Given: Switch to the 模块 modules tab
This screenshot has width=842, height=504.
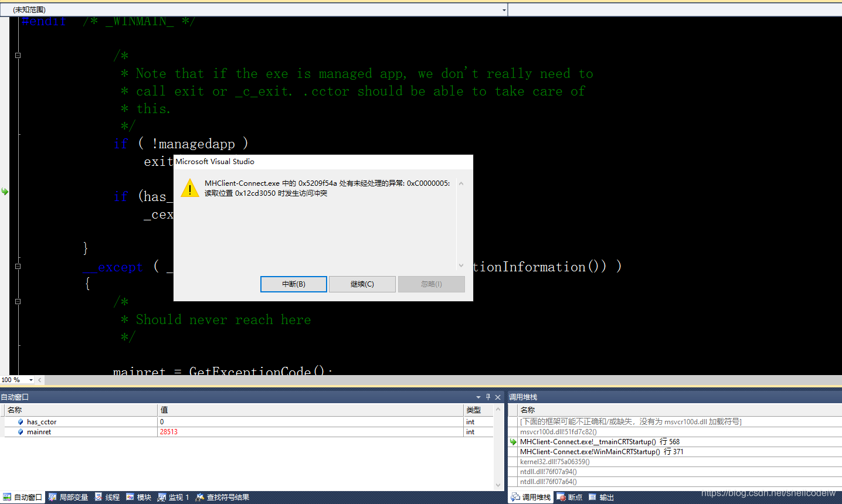Looking at the screenshot, I should coord(139,497).
